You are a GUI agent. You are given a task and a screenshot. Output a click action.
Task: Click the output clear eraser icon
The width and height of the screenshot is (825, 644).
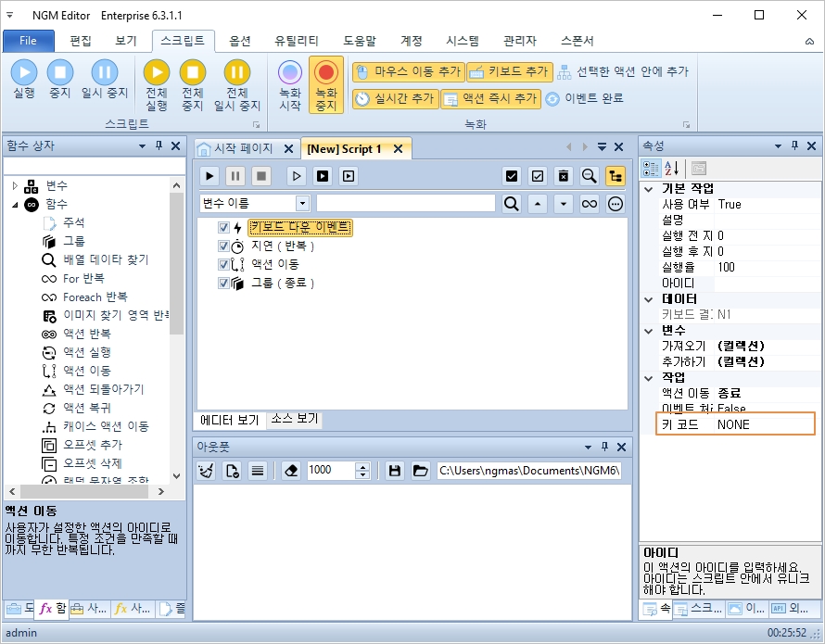291,471
